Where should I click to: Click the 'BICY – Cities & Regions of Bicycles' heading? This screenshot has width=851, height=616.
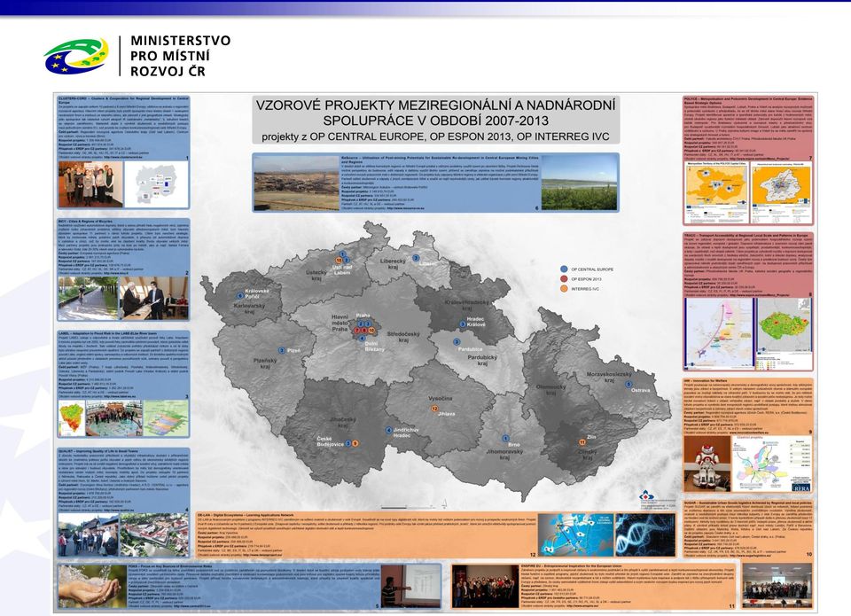(x=86, y=222)
